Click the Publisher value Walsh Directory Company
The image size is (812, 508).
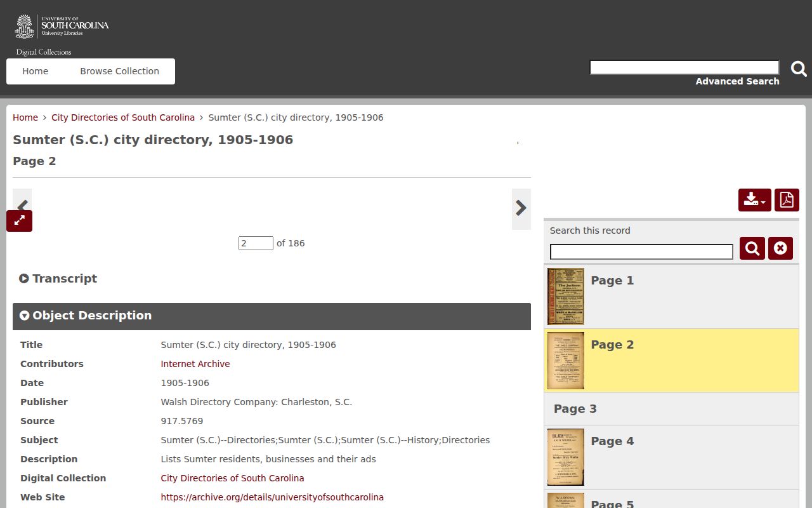tap(256, 402)
